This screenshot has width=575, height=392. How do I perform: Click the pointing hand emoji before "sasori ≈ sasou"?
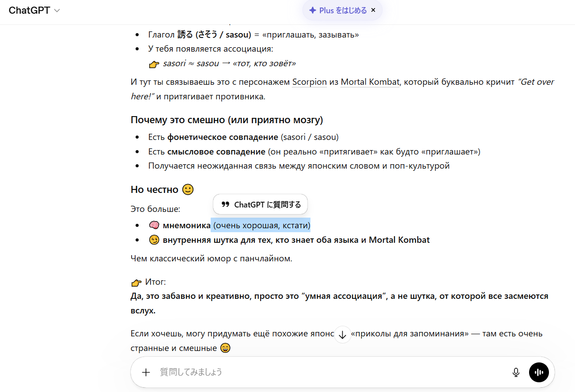pos(154,64)
